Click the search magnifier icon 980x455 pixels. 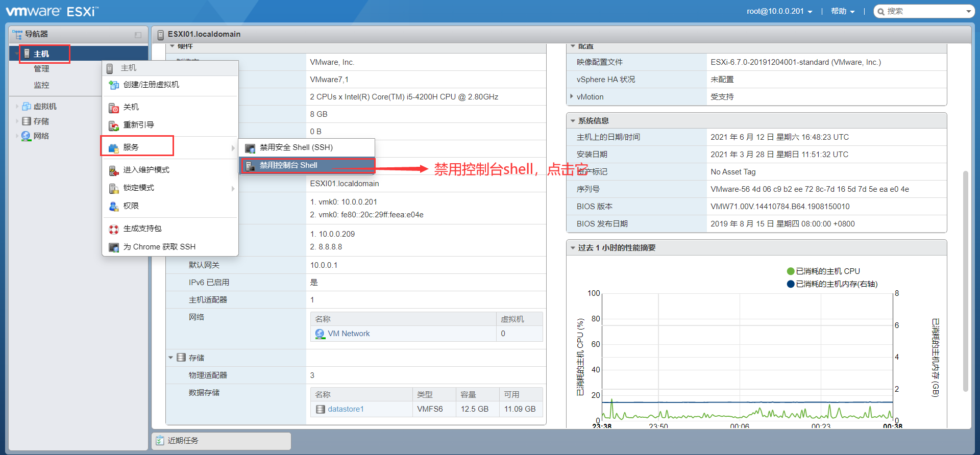[881, 11]
